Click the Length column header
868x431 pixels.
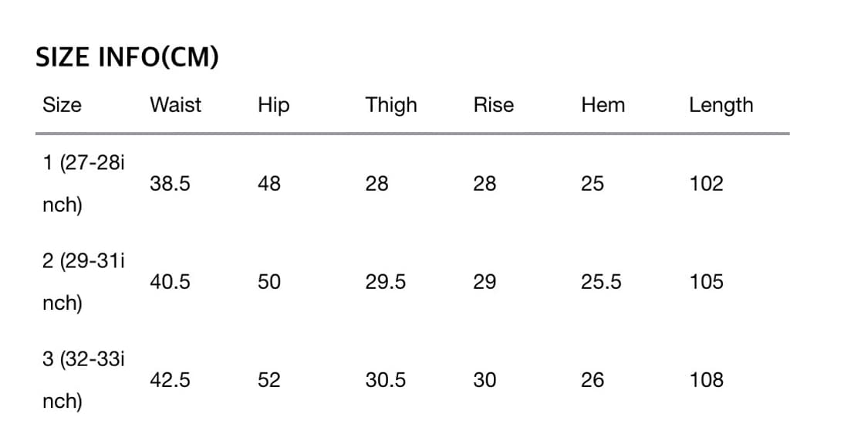[x=721, y=105]
